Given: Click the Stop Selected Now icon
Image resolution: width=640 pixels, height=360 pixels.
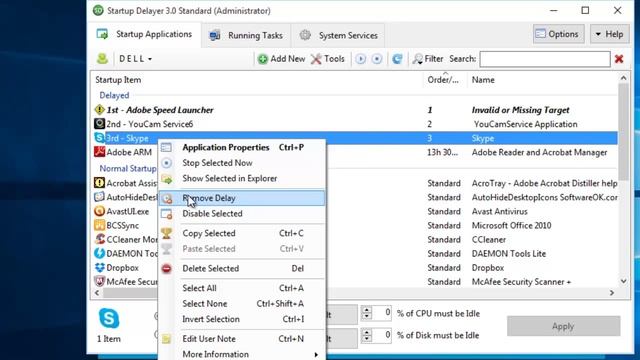Looking at the screenshot, I should pos(166,163).
